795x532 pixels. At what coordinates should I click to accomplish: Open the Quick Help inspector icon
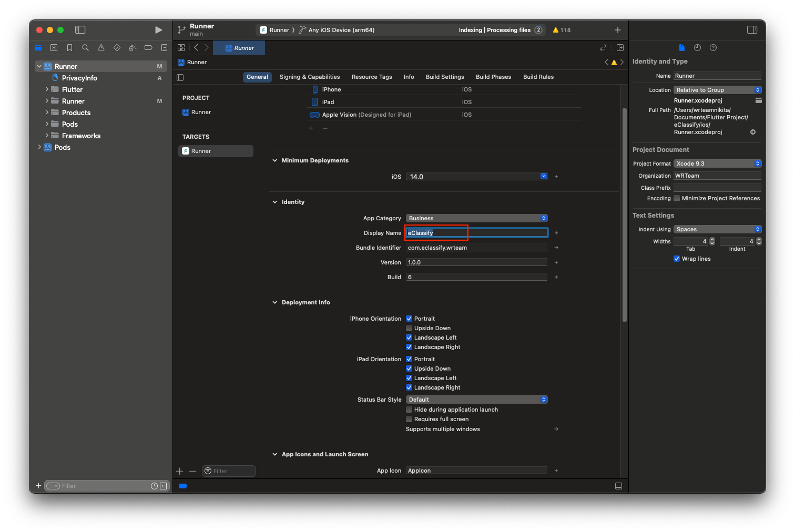(x=713, y=48)
